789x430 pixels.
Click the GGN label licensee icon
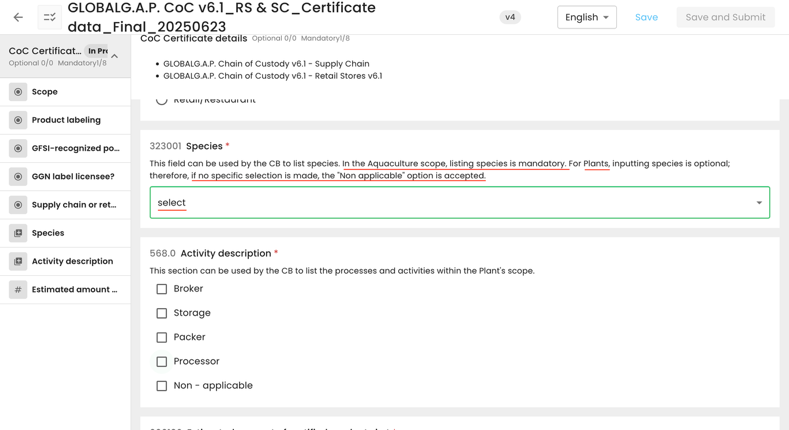point(18,177)
